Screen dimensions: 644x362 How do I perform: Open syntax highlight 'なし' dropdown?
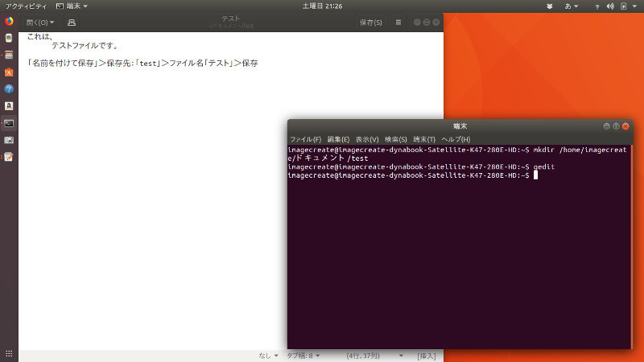click(268, 356)
